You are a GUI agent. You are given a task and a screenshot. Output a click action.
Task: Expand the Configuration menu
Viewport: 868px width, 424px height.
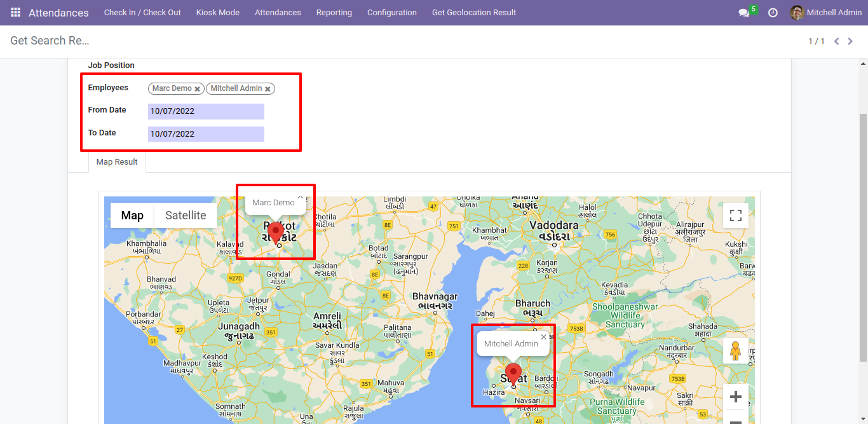click(x=392, y=13)
